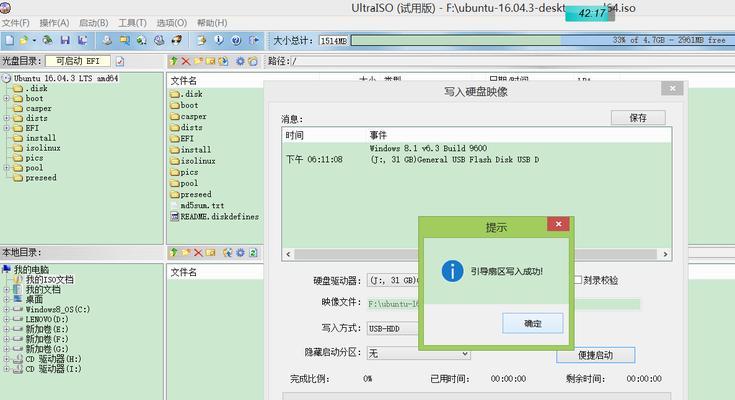
Task: Click the 便捷启动 button
Action: [x=595, y=355]
